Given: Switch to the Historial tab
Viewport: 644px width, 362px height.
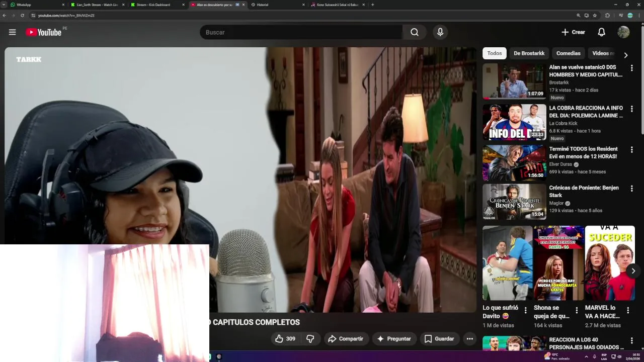Looking at the screenshot, I should coord(278,5).
